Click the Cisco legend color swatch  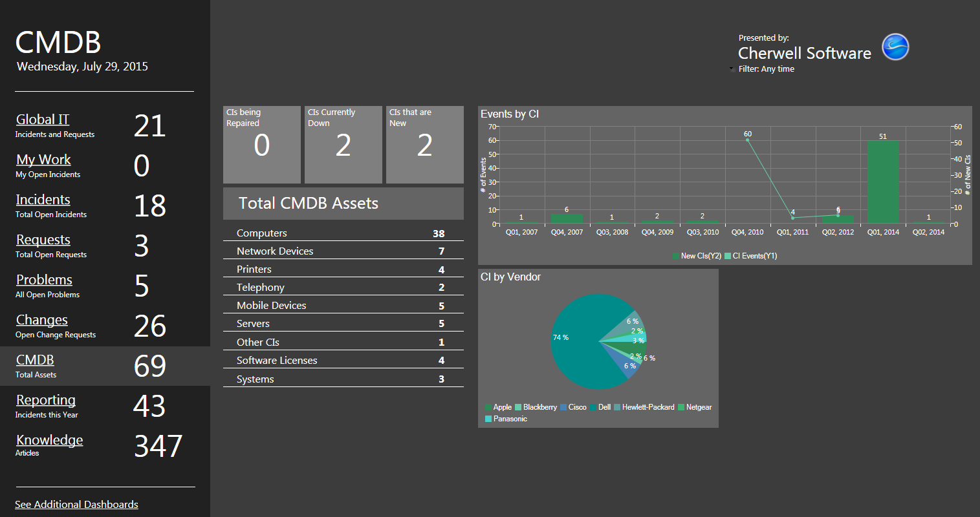pyautogui.click(x=563, y=407)
